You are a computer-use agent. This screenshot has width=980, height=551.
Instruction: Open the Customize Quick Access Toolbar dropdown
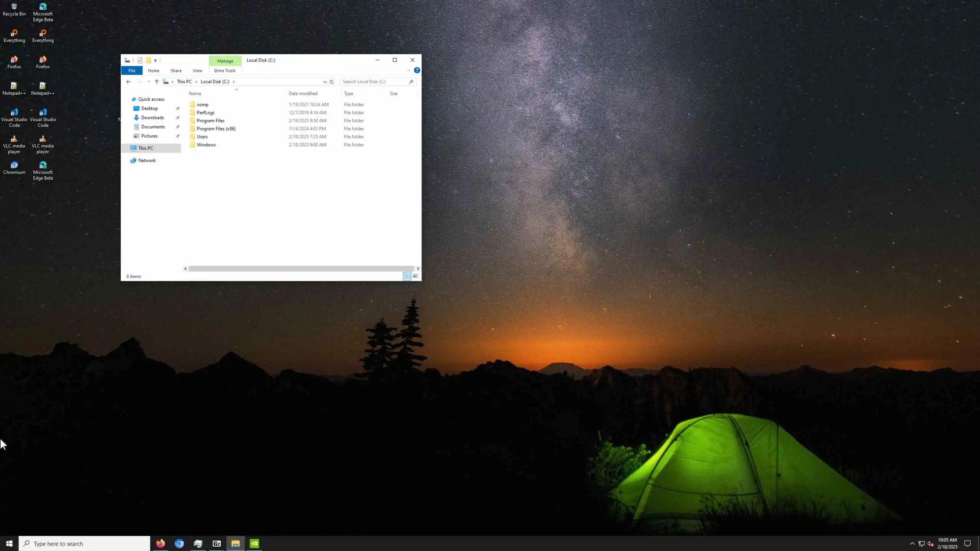[155, 60]
